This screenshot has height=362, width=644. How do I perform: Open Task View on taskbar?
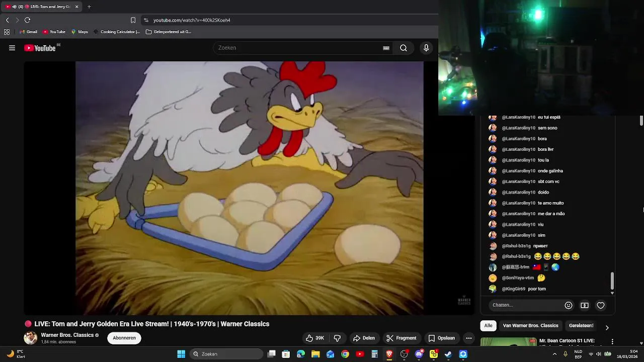point(272,354)
